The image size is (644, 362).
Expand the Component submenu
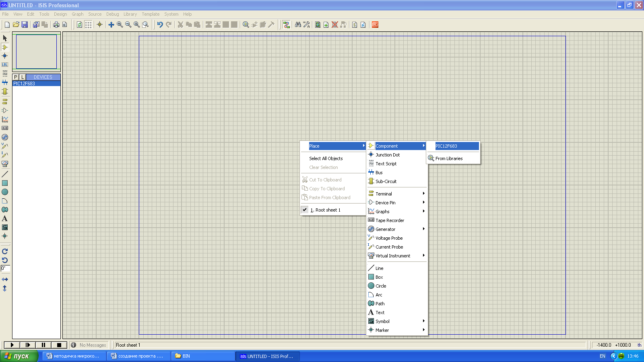pyautogui.click(x=396, y=146)
